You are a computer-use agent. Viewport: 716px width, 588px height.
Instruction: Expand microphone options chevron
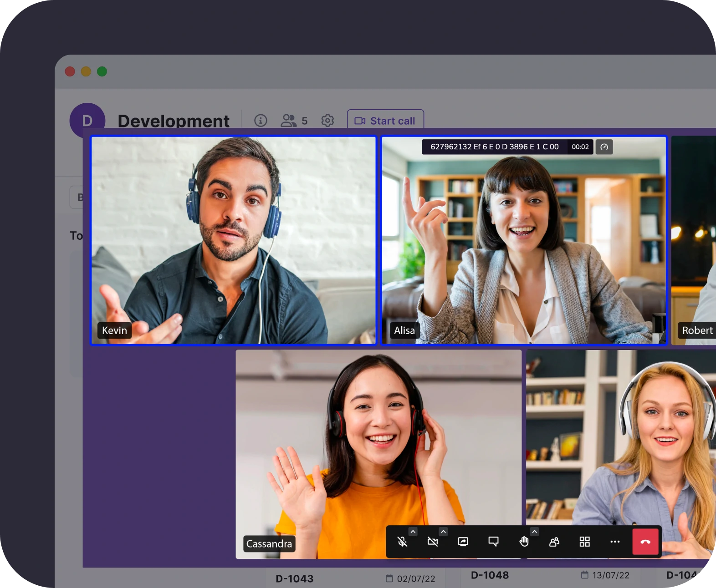pyautogui.click(x=413, y=532)
